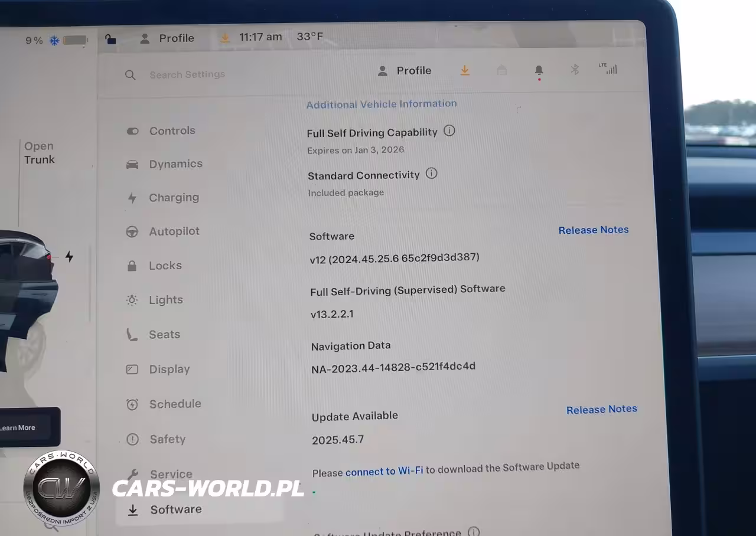
Task: Tap the garage HomeLink icon
Action: coord(501,70)
